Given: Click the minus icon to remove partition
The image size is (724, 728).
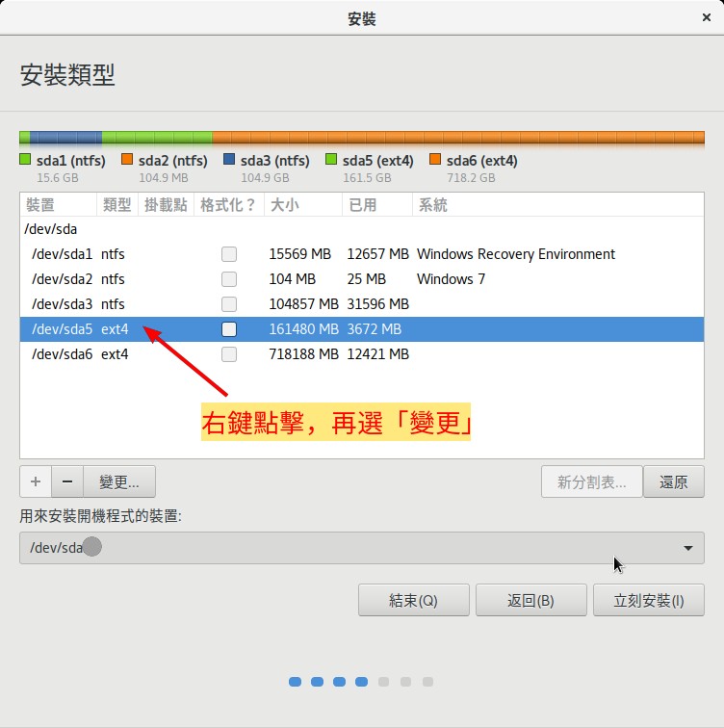Looking at the screenshot, I should [x=67, y=481].
